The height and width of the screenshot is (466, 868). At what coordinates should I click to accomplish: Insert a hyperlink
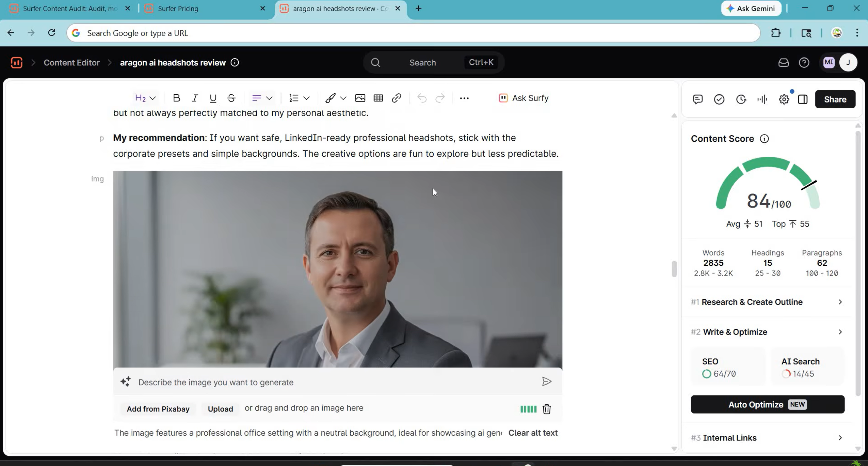[396, 98]
